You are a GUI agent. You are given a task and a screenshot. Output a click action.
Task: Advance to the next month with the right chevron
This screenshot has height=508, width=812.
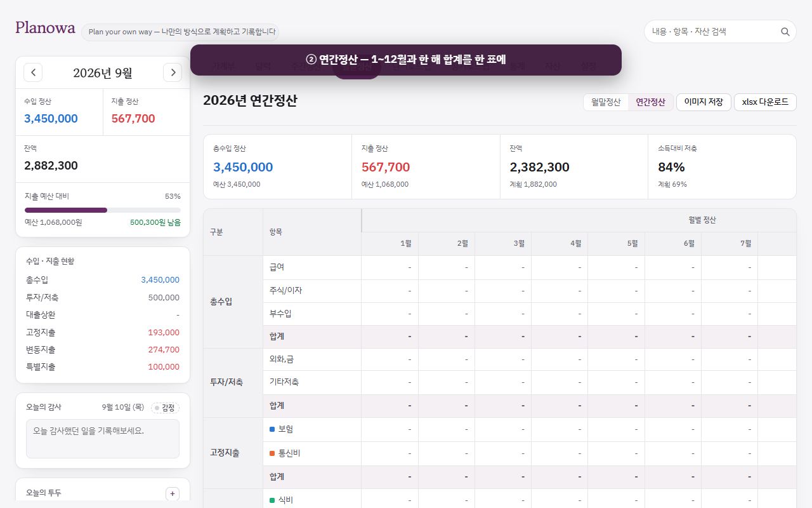click(173, 72)
